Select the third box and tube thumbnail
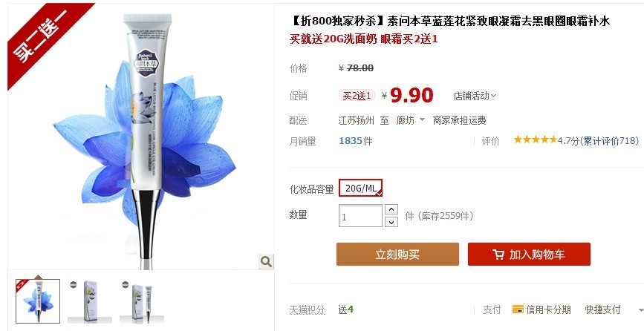This screenshot has width=644, height=331. point(142,301)
